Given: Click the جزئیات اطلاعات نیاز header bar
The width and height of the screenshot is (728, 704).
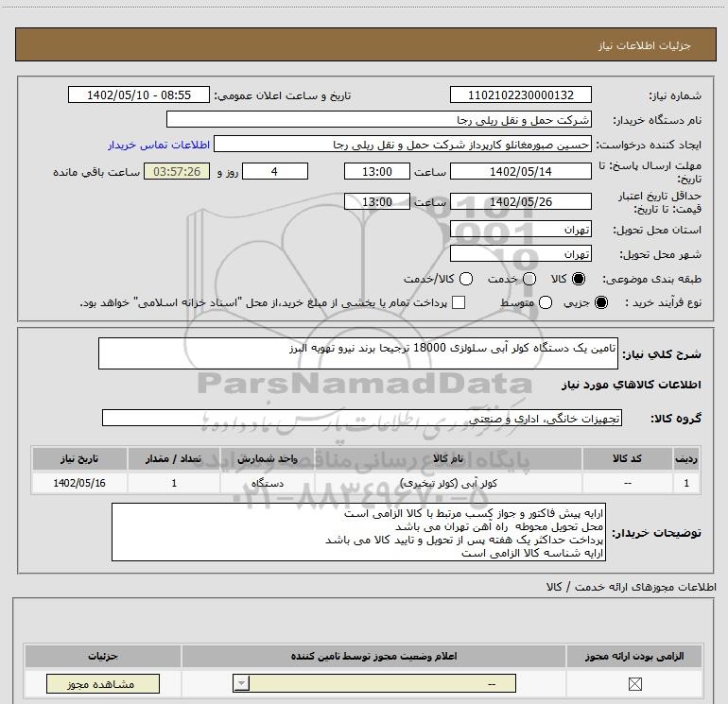Looking at the screenshot, I should click(365, 45).
